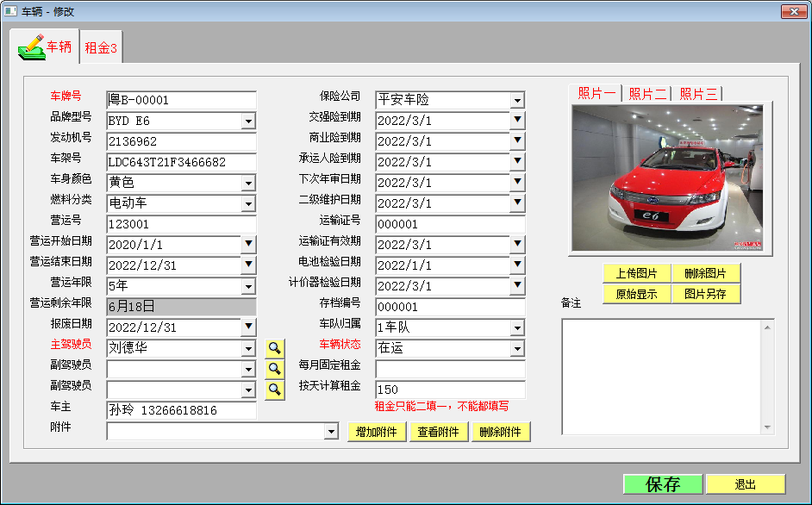Open the 租金3 tab
812x505 pixels.
[101, 47]
